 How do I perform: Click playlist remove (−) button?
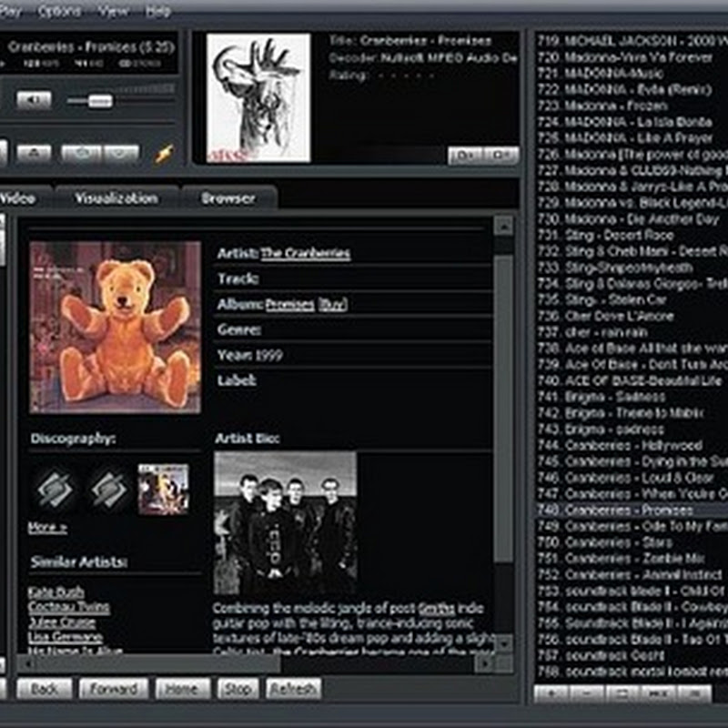[587, 693]
